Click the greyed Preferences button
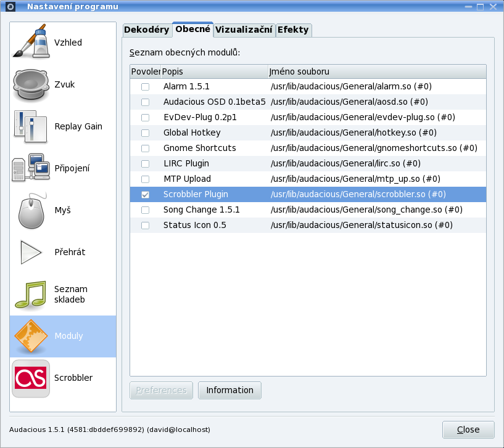This screenshot has height=448, width=504. pyautogui.click(x=162, y=390)
